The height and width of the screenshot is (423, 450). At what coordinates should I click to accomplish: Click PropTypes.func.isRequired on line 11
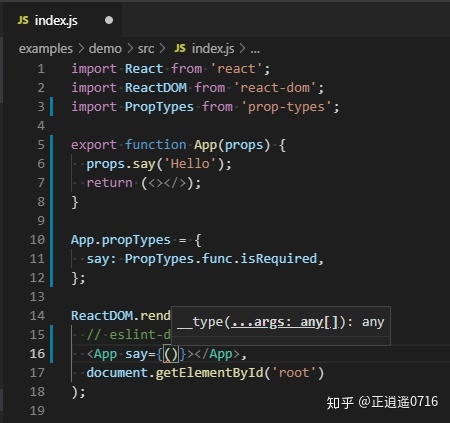click(221, 259)
